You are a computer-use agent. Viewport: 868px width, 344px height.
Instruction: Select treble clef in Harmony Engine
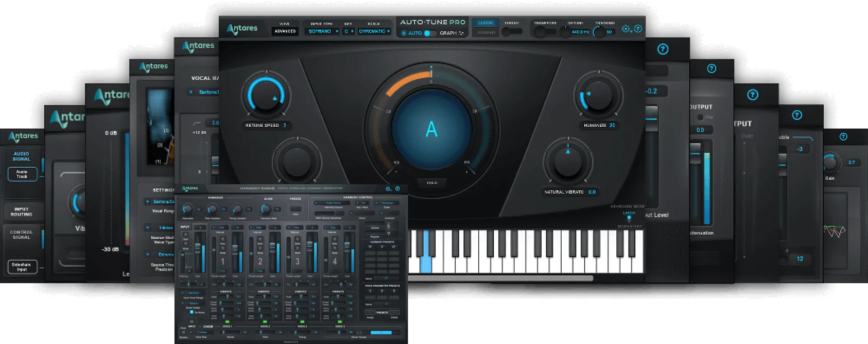[388, 226]
